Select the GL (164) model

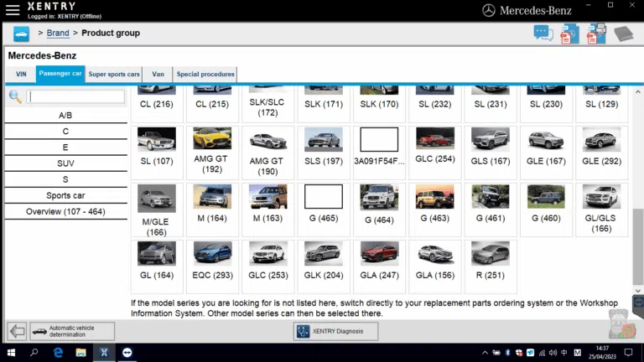[x=157, y=266]
